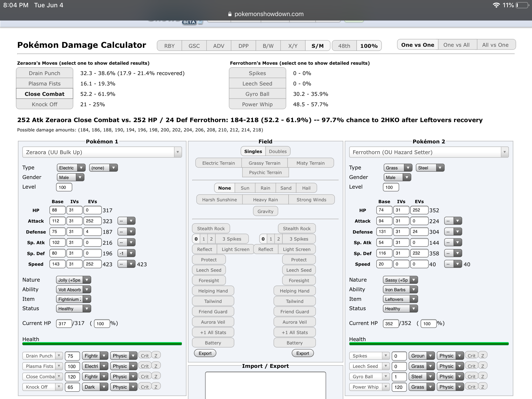The width and height of the screenshot is (532, 399).
Task: Tap the Wi-Fi status icon
Action: 496,5
